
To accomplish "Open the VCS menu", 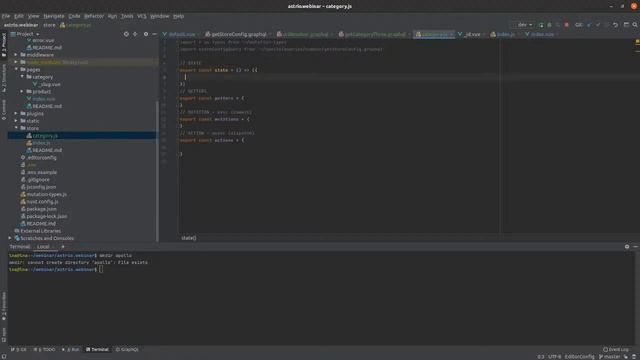I will (x=142, y=16).
